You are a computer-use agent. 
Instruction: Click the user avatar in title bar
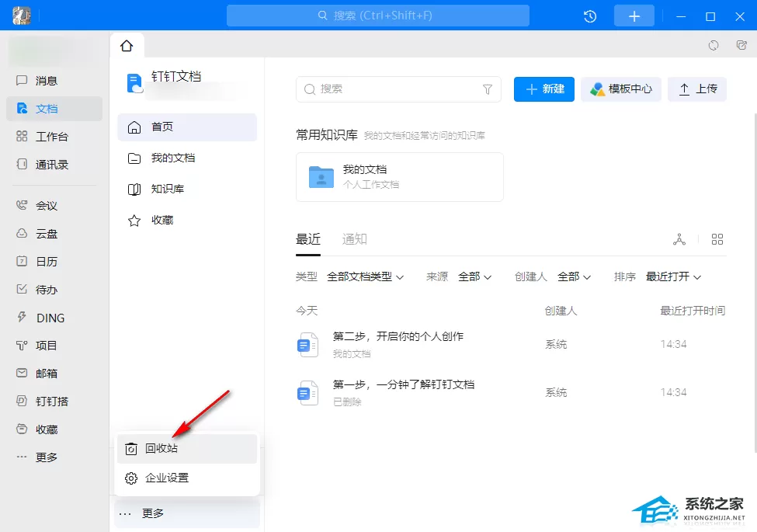click(21, 16)
